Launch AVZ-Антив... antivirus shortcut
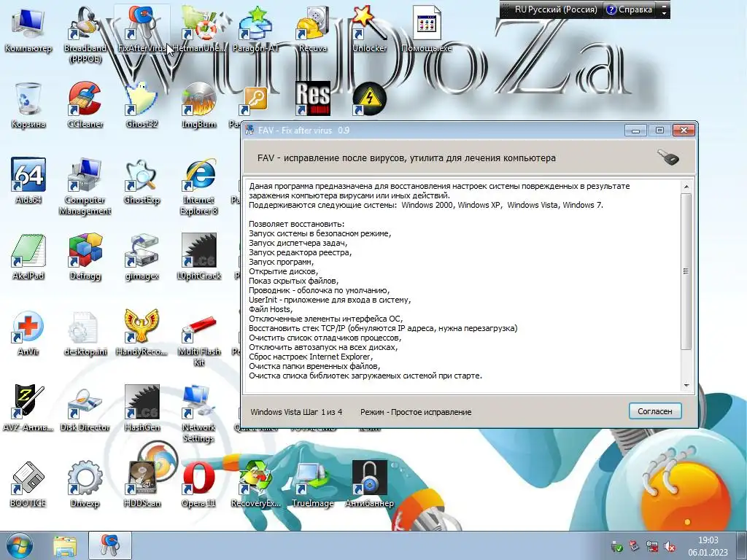The height and width of the screenshot is (560, 747). (28, 408)
